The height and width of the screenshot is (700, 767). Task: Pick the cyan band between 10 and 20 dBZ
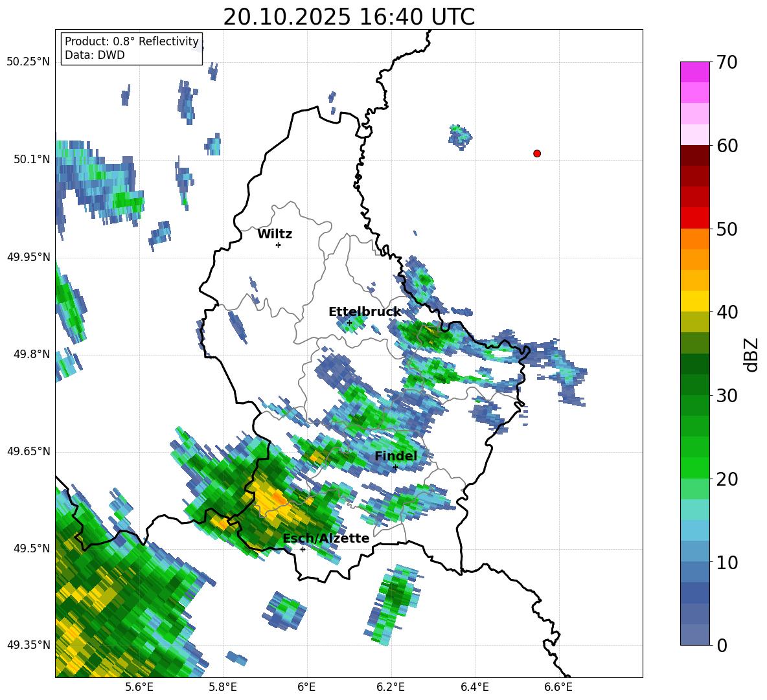694,510
